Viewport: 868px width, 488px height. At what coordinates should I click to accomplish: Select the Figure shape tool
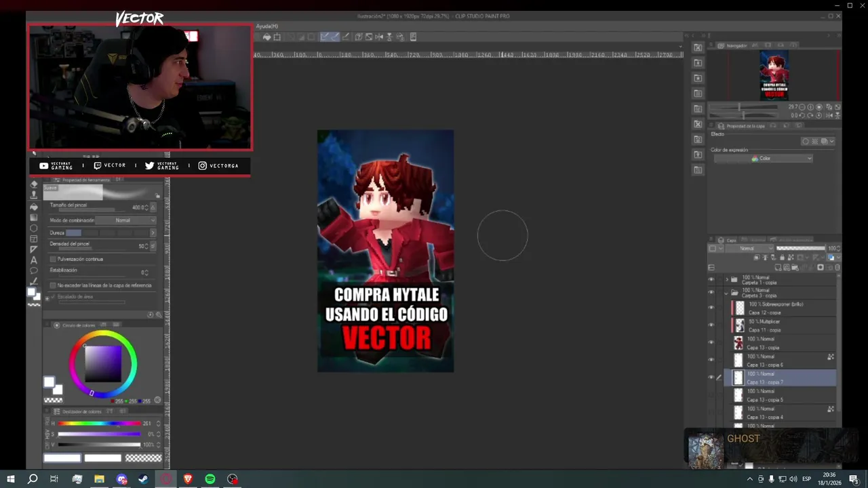(x=34, y=228)
